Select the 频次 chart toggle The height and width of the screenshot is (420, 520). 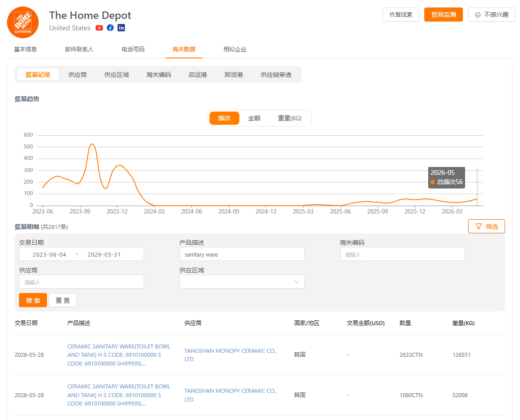coord(224,118)
